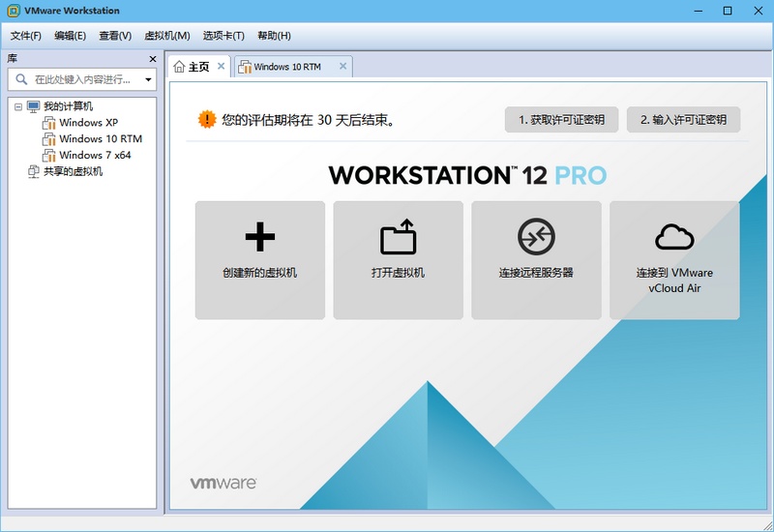Click the Windows 10 RTM VM icon in library
The height and width of the screenshot is (532, 774).
tap(49, 138)
